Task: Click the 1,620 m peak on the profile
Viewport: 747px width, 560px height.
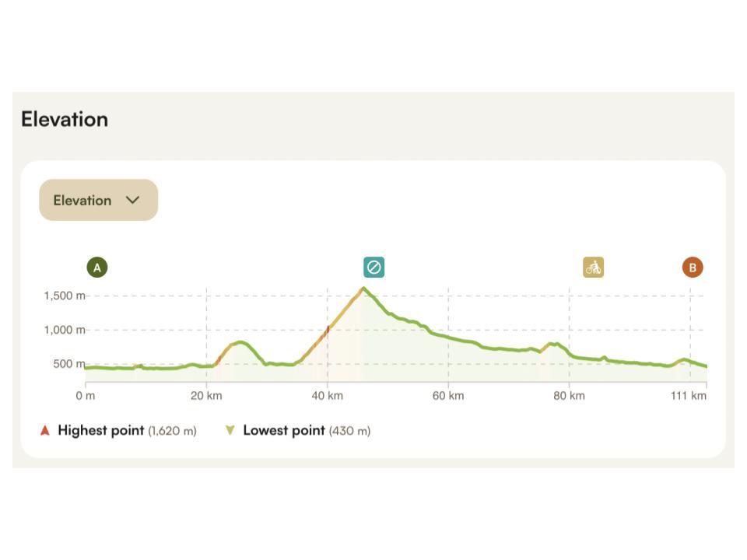Action: coord(363,289)
